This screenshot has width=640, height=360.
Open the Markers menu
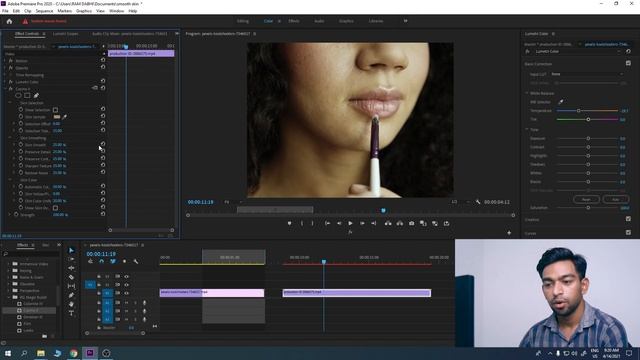(x=64, y=11)
